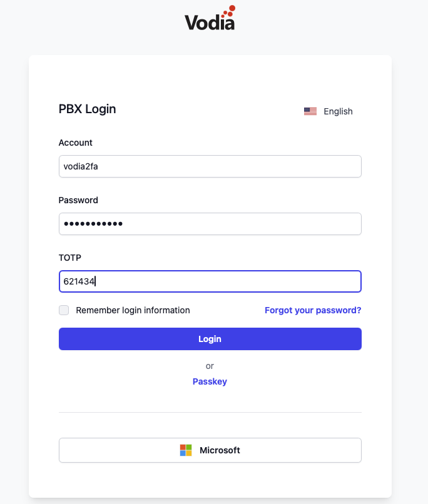Tick the Remember login information checkbox

pyautogui.click(x=64, y=310)
